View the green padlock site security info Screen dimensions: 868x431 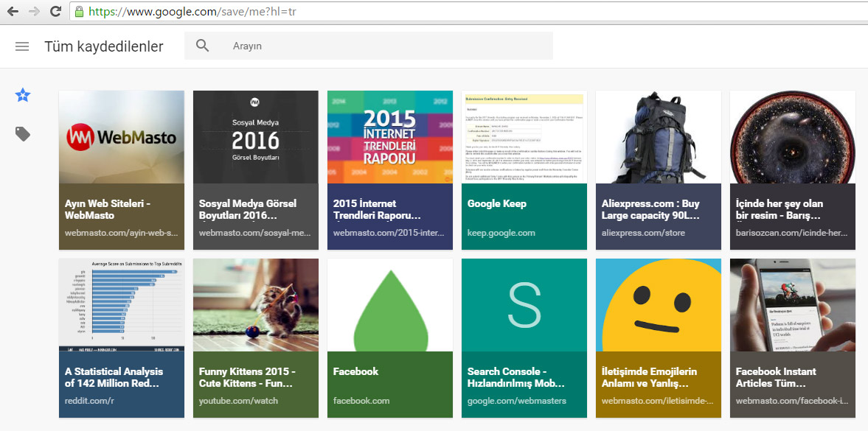click(x=79, y=11)
